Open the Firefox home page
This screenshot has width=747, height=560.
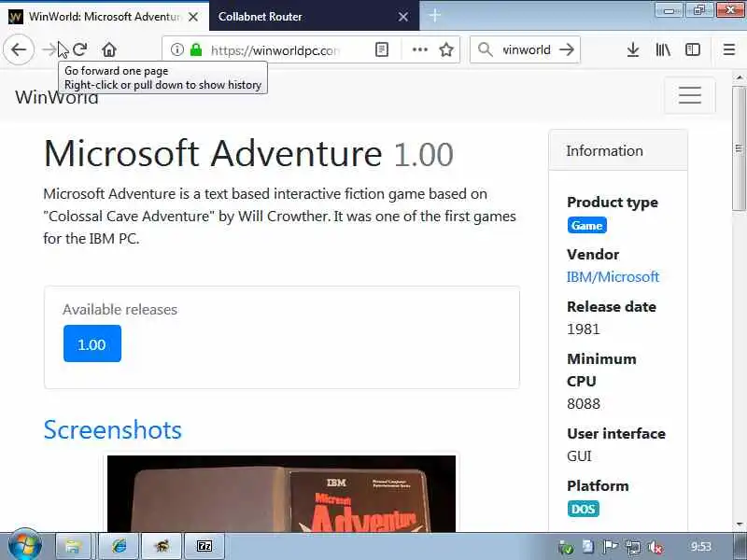(109, 49)
